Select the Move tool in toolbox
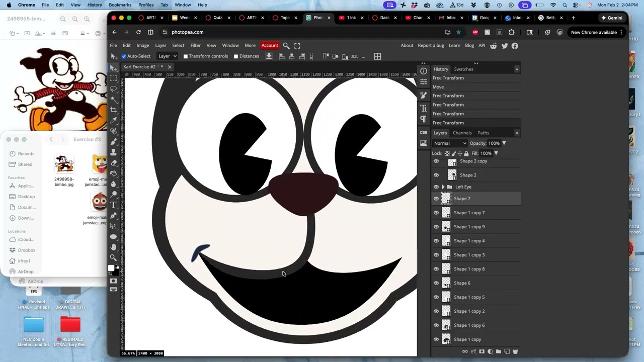The width and height of the screenshot is (644, 362). point(114,67)
